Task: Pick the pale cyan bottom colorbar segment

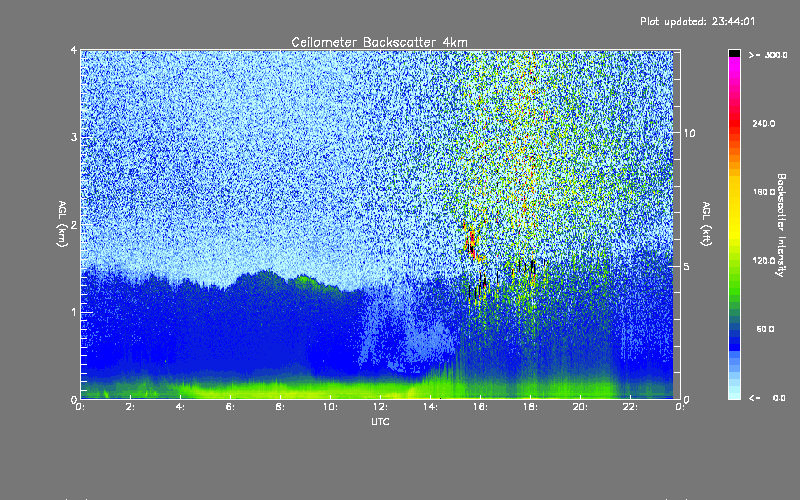Action: pyautogui.click(x=734, y=394)
